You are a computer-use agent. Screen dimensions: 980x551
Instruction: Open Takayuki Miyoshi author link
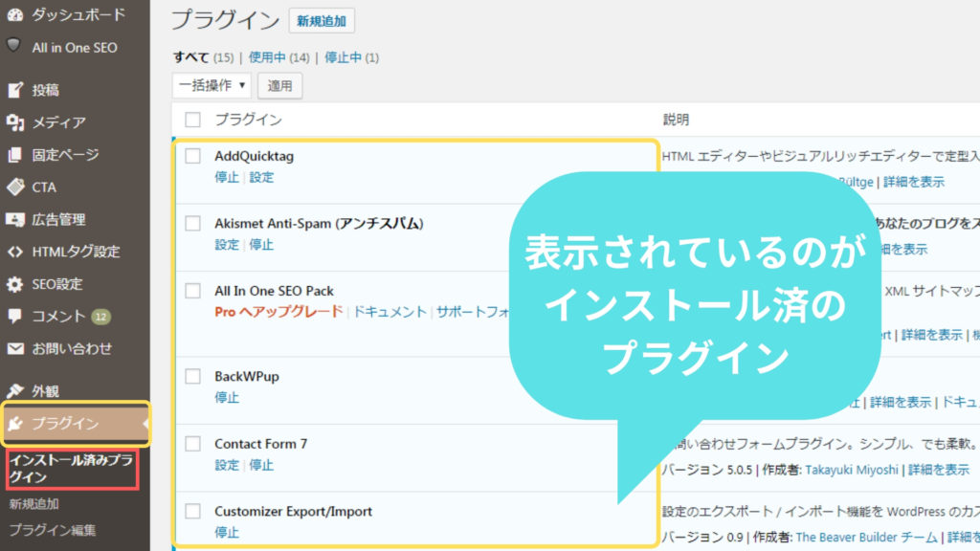(x=851, y=470)
